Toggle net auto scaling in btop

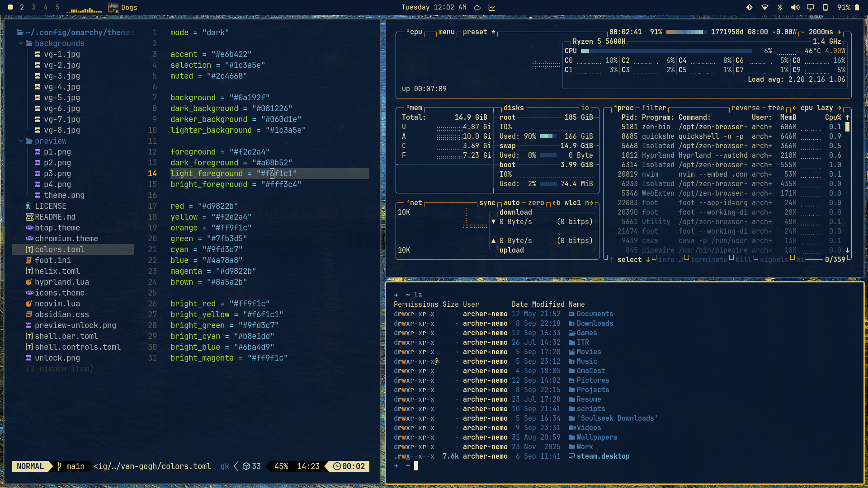click(x=511, y=203)
